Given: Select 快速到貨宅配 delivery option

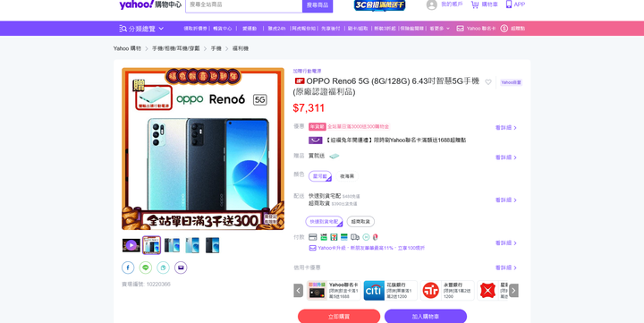Looking at the screenshot, I should (324, 222).
